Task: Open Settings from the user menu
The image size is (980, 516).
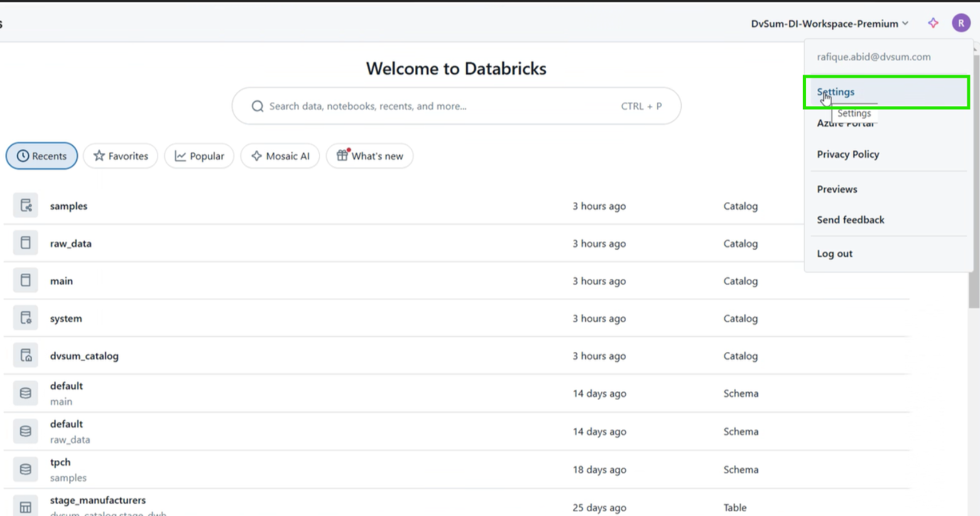Action: 886,92
